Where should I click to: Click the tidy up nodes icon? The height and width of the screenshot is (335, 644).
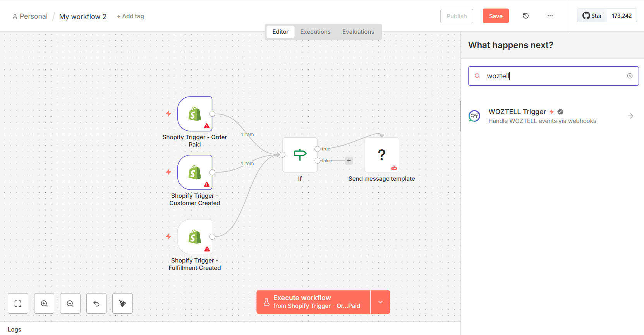122,304
